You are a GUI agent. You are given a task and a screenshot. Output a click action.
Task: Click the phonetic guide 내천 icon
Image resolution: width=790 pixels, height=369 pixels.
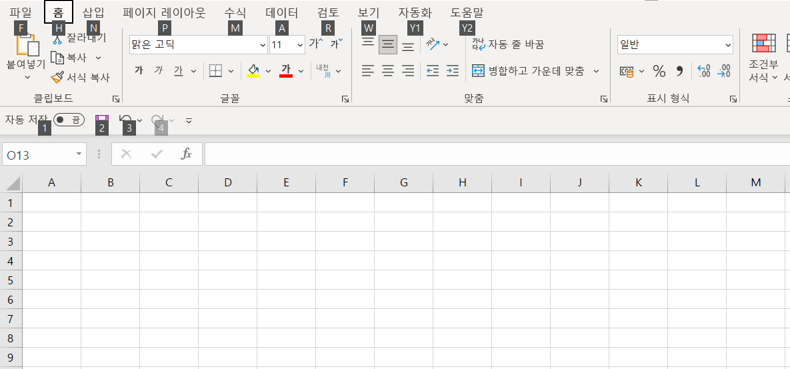click(x=323, y=71)
